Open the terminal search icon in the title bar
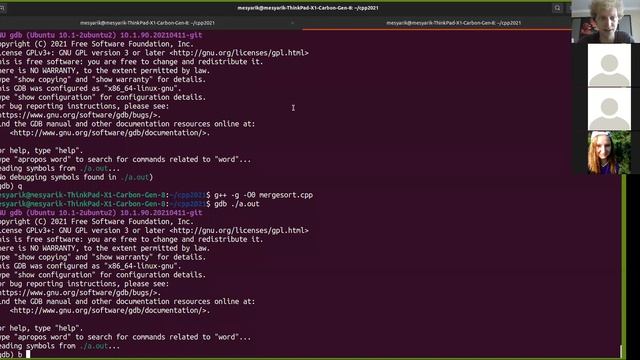The image size is (640, 360). click(x=557, y=8)
